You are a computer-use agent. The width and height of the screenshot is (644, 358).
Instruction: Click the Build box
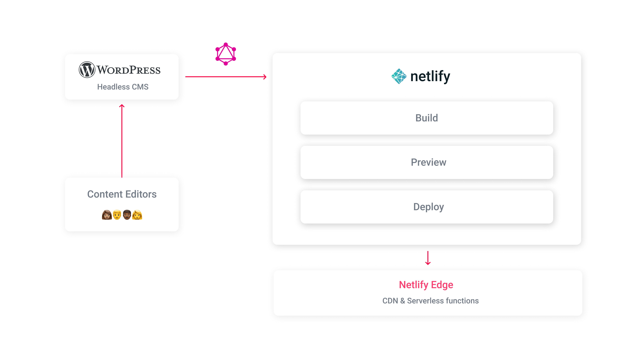click(x=427, y=118)
